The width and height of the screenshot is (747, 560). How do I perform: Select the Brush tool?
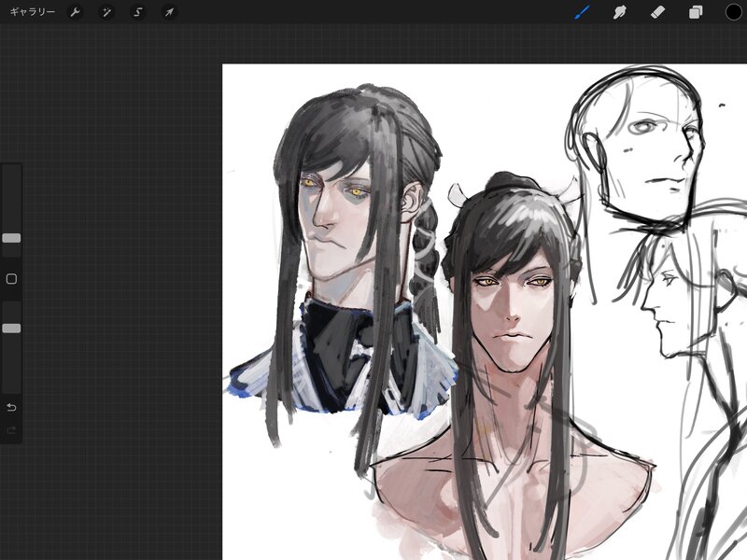582,12
